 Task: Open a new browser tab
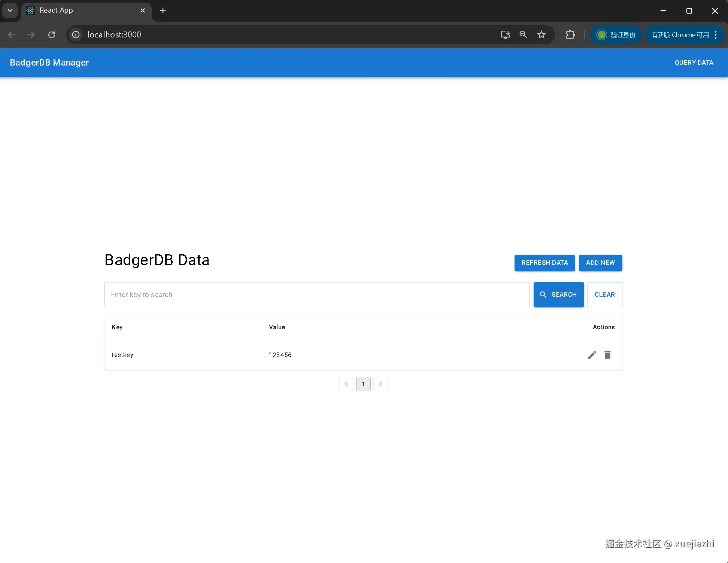(x=163, y=10)
